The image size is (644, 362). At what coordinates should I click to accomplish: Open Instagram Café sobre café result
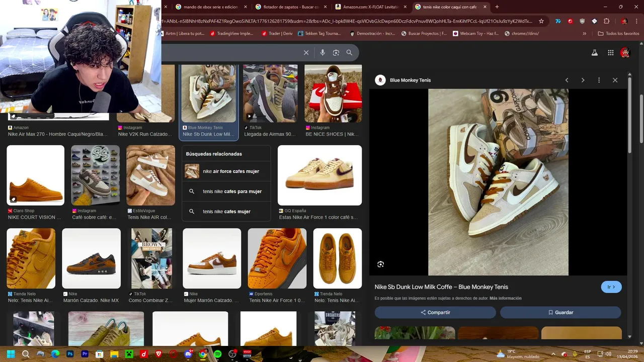(x=95, y=183)
